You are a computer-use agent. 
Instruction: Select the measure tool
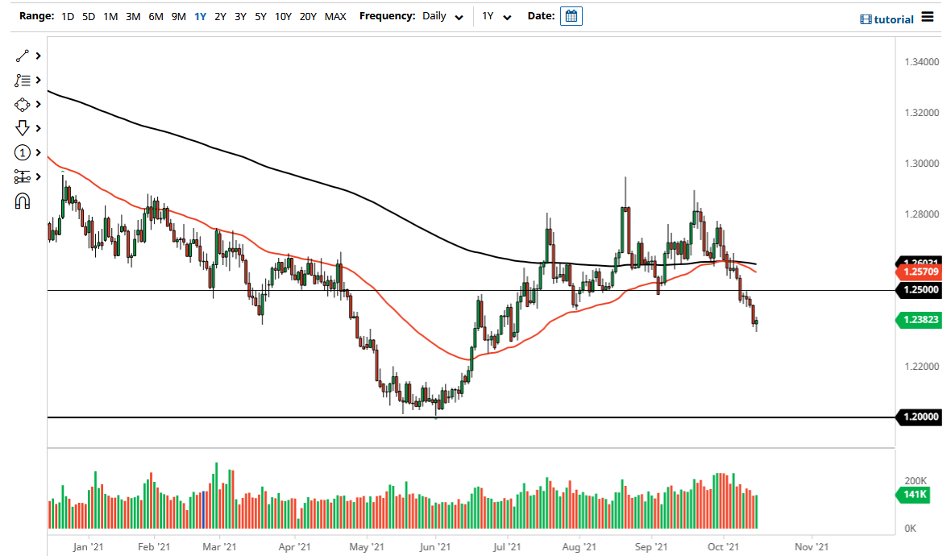[x=22, y=176]
